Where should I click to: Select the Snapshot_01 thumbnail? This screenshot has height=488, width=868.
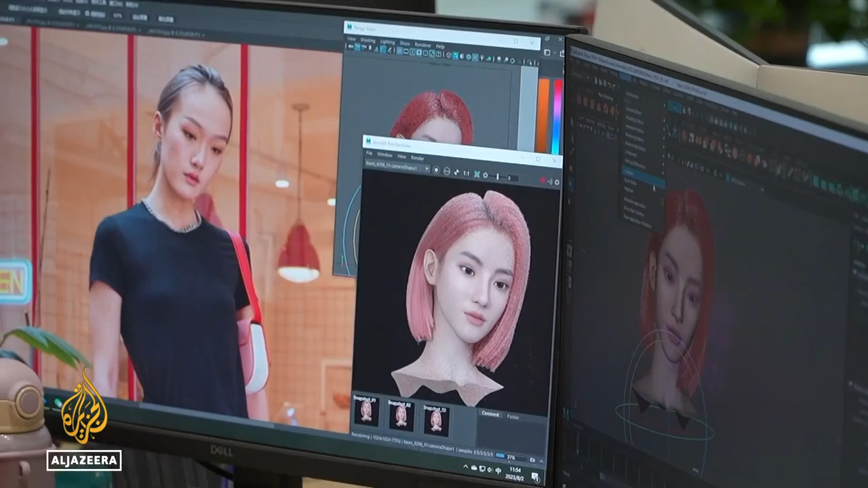(366, 413)
